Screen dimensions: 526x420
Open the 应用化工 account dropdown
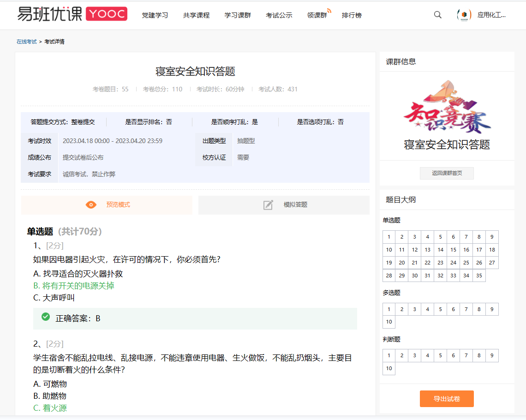(491, 15)
